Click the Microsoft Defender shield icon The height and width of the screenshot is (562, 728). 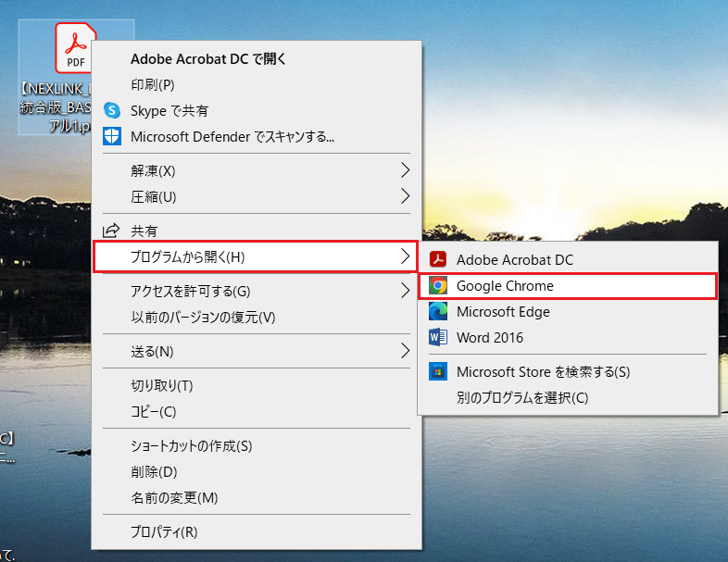[x=112, y=136]
